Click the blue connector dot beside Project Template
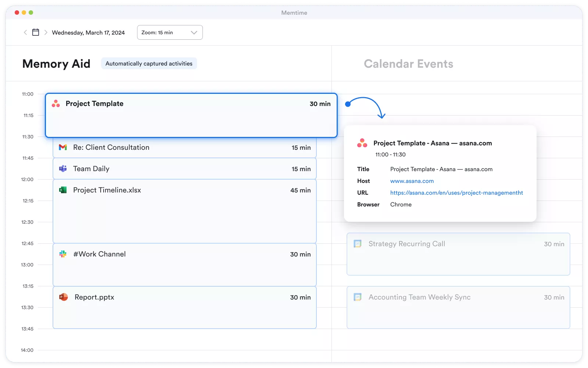The height and width of the screenshot is (368, 588). coord(348,104)
